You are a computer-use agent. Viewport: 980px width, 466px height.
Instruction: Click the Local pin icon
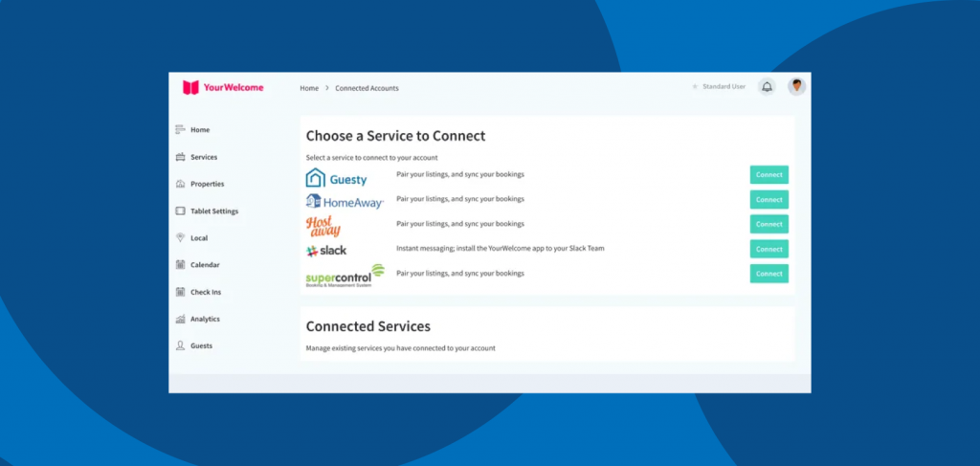180,237
